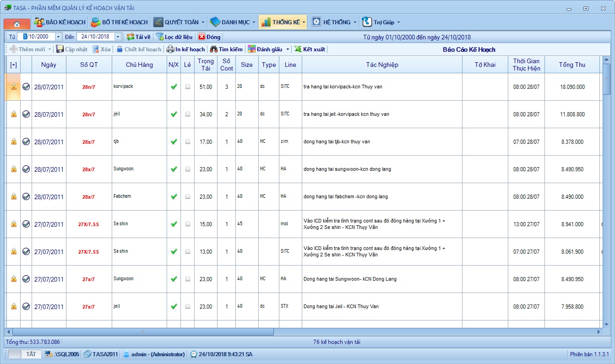Image resolution: width=615 pixels, height=364 pixels.
Task: Click circled checkmark on tjb row
Action: coord(26,141)
